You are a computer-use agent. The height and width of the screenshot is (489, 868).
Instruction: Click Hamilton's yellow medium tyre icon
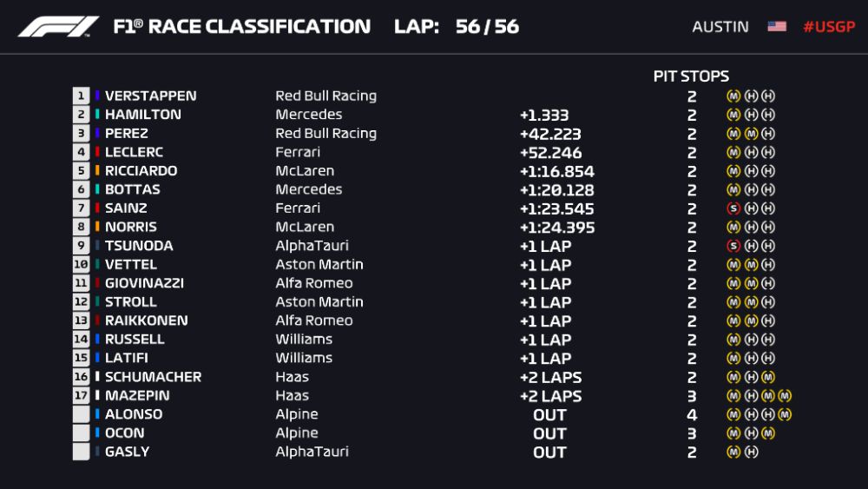point(733,115)
